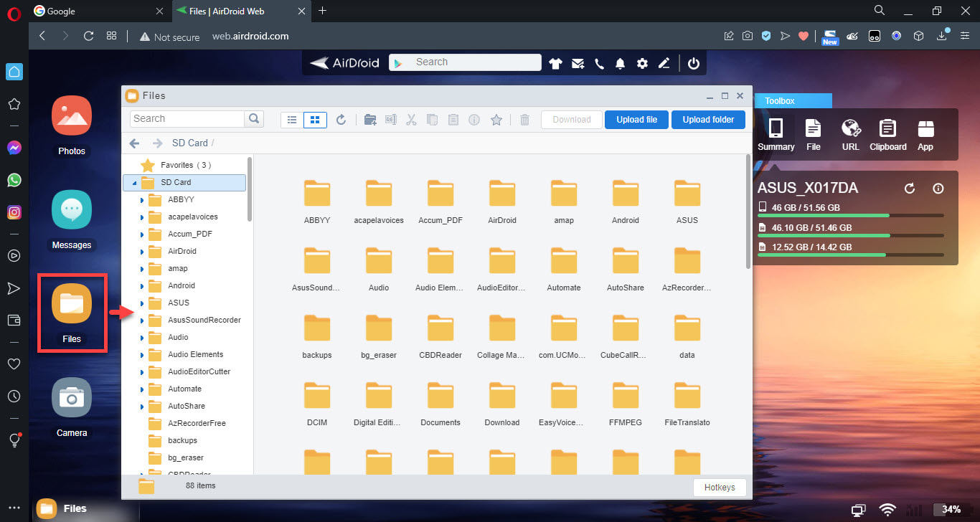Viewport: 980px width, 522px height.
Task: Click the info properties icon in Files toolbar
Action: click(x=474, y=120)
